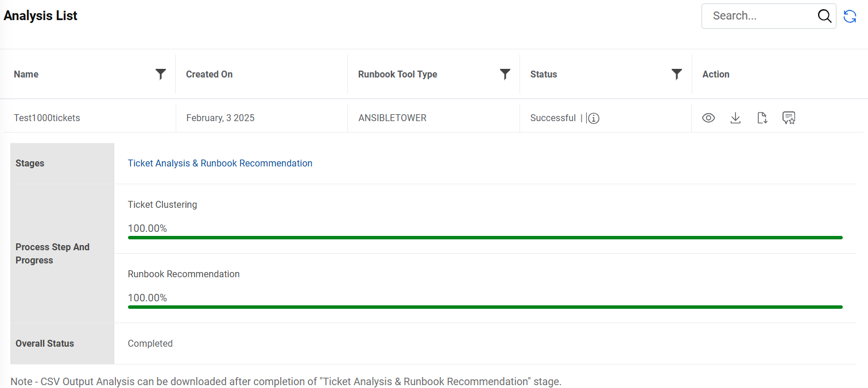Screen dimensions: 868x388
Task: Click the Successful status text
Action: click(x=553, y=118)
